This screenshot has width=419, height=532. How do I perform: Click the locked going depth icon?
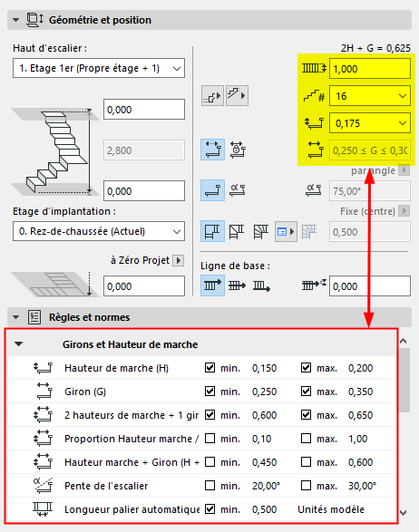tap(238, 150)
